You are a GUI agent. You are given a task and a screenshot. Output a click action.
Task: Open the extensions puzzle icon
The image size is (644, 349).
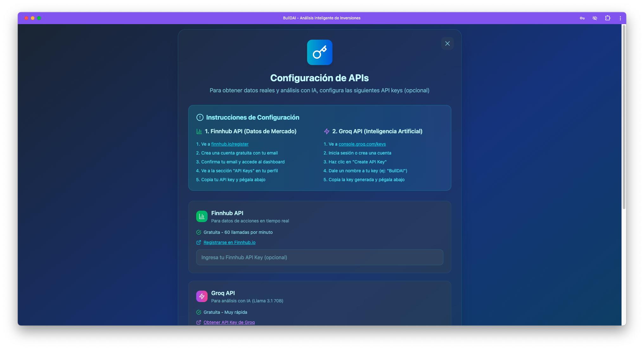[607, 18]
